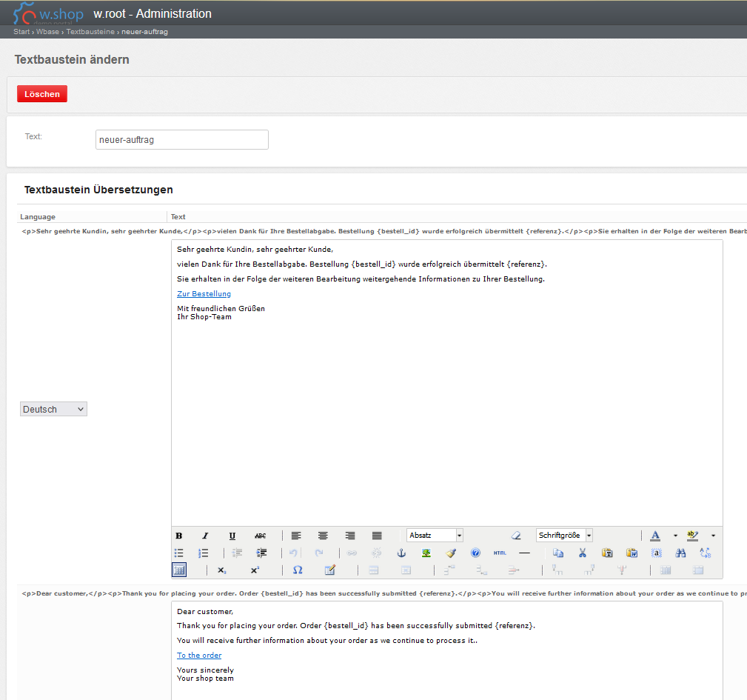The height and width of the screenshot is (700, 747).
Task: Underline the selected text
Action: click(232, 536)
